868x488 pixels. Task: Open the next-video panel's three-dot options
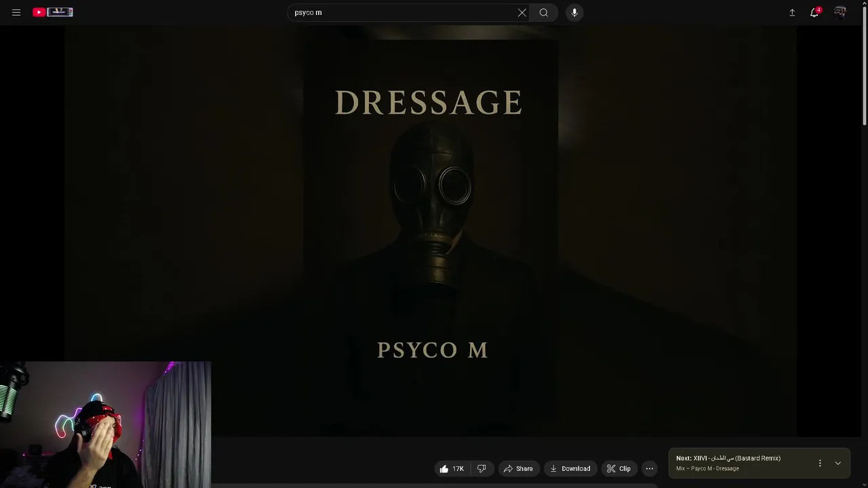tap(820, 463)
